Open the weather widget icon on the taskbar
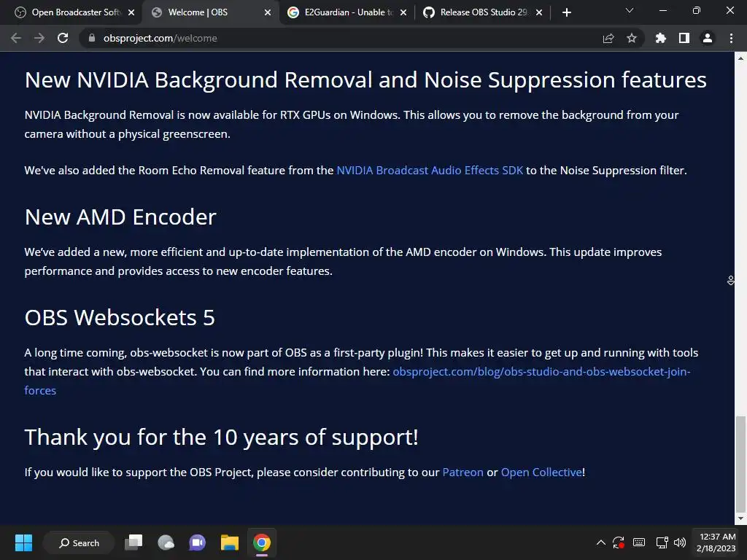Image resolution: width=747 pixels, height=560 pixels. pyautogui.click(x=166, y=542)
